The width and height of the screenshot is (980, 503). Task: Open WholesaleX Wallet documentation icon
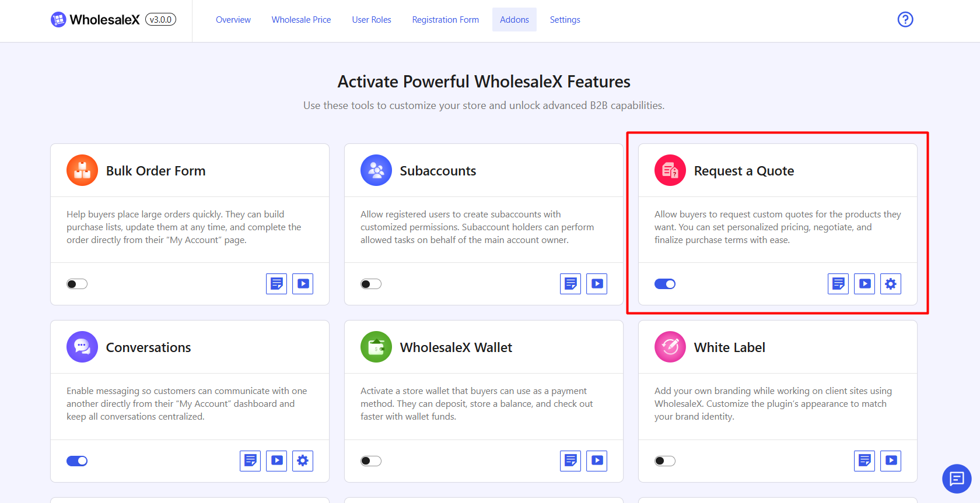pyautogui.click(x=570, y=460)
